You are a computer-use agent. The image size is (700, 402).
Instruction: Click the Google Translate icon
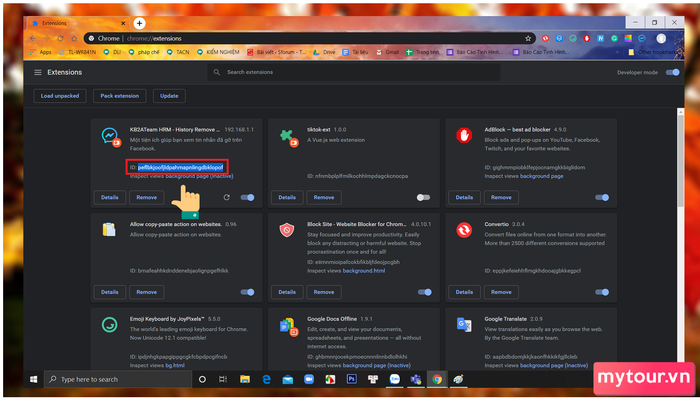click(x=464, y=324)
